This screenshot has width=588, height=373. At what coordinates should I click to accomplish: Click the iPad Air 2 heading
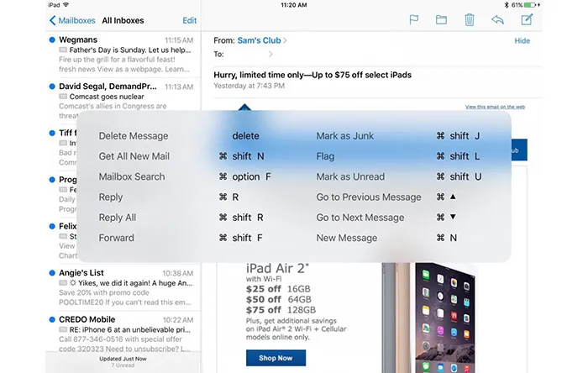(277, 268)
